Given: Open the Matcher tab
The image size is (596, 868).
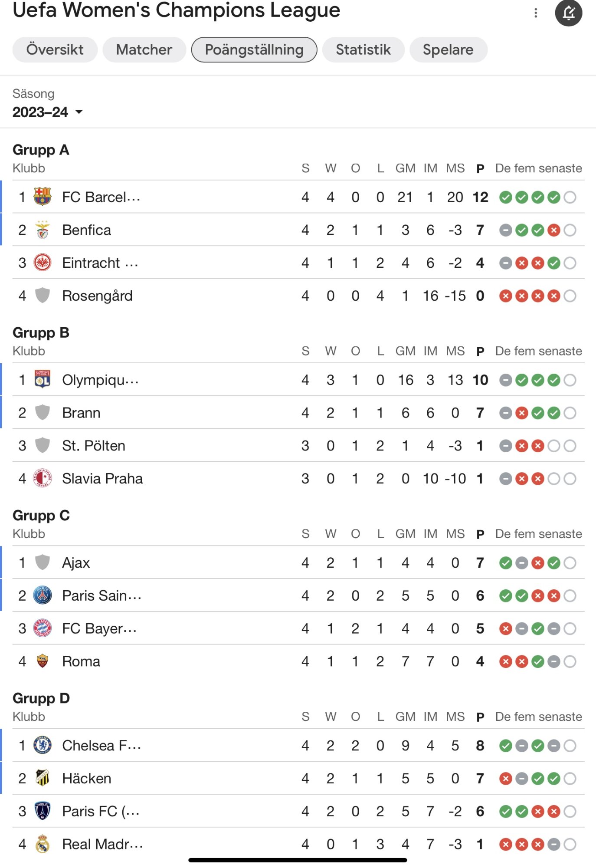Looking at the screenshot, I should pyautogui.click(x=144, y=49).
